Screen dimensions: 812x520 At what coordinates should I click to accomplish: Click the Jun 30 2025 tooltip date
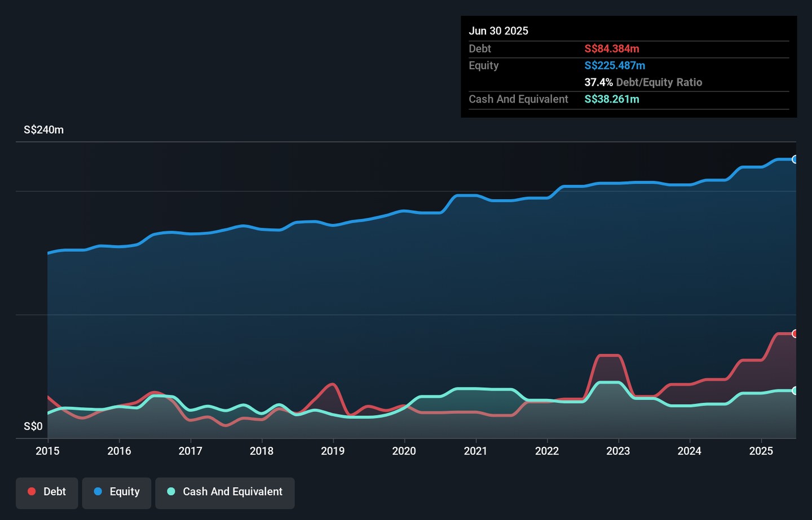pyautogui.click(x=498, y=31)
